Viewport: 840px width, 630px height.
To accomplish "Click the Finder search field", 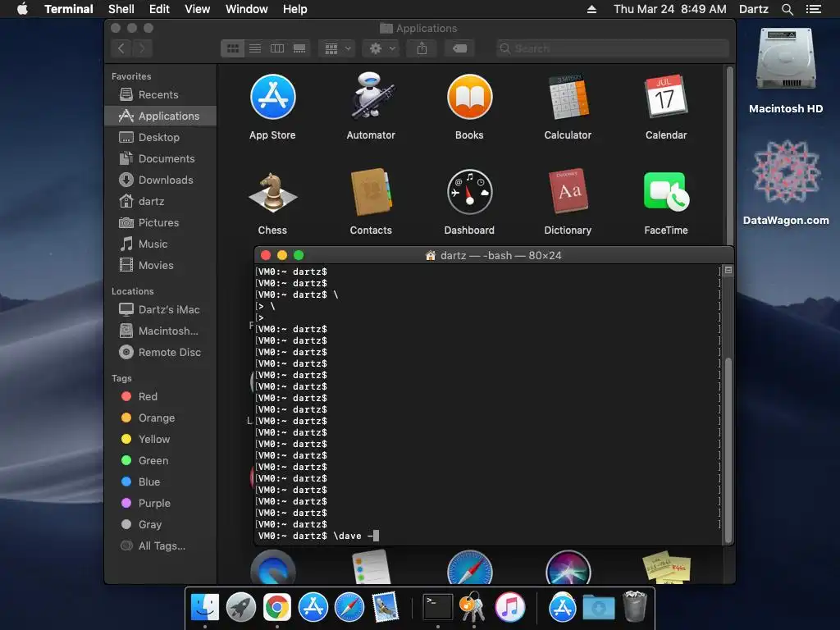I will click(x=613, y=48).
